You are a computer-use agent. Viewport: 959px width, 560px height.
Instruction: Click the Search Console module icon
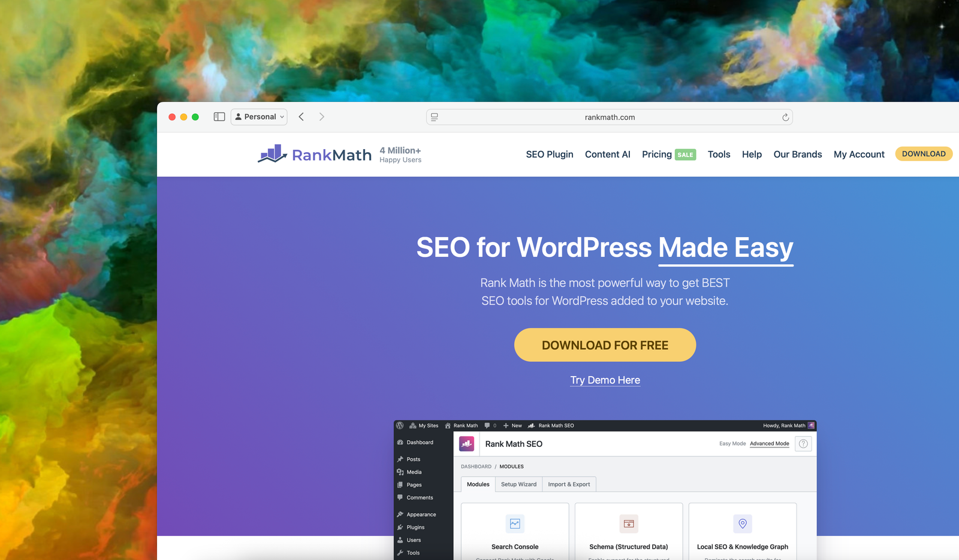[x=515, y=523]
